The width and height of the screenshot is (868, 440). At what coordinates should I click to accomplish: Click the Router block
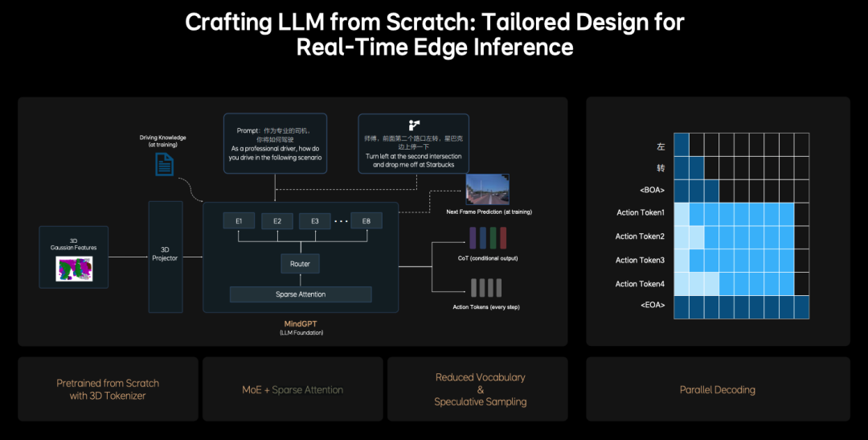point(300,263)
